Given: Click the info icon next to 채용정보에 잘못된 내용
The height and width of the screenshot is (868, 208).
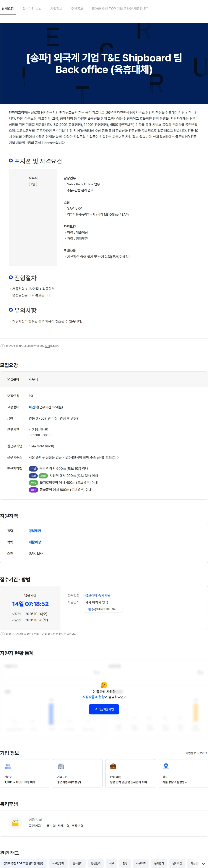Looking at the screenshot, I should tap(3, 346).
